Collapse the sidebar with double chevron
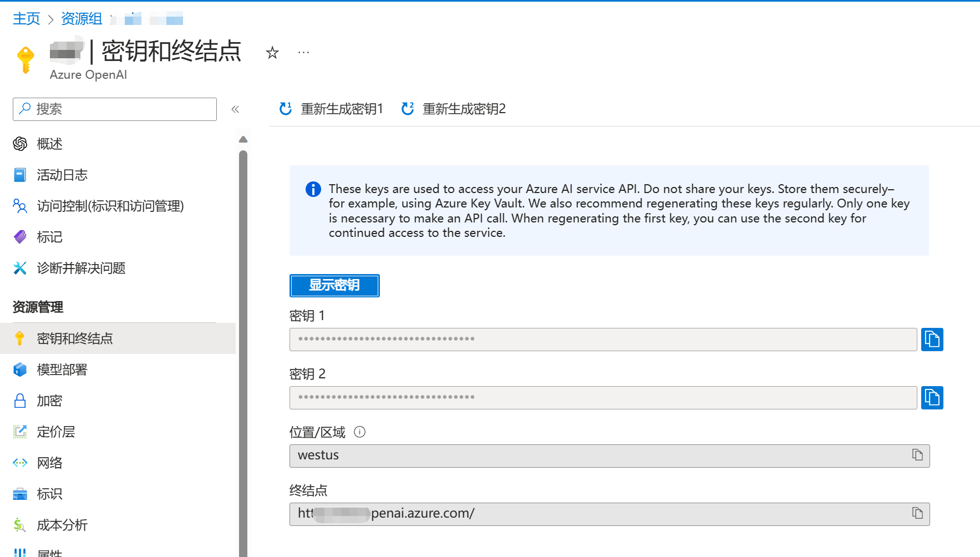The height and width of the screenshot is (557, 980). [235, 109]
